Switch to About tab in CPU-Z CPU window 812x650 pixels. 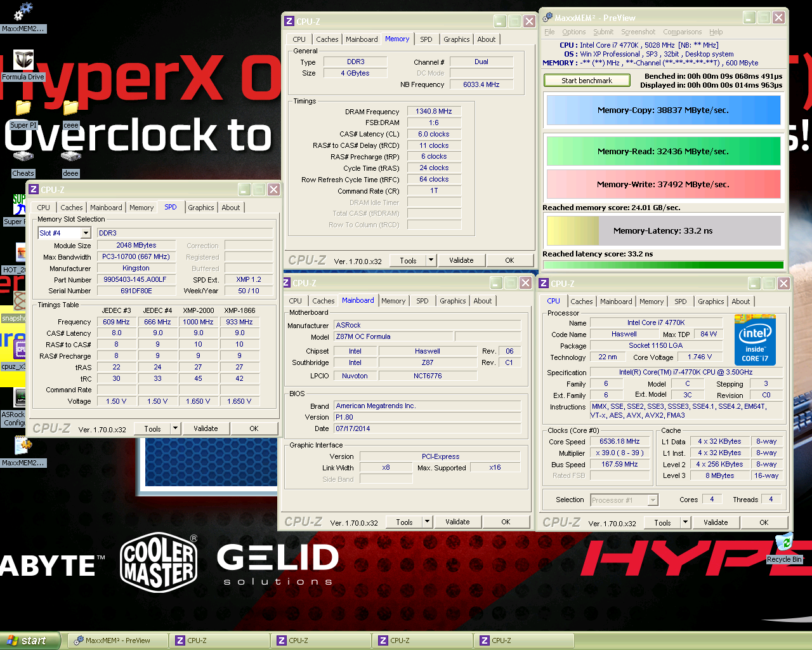[x=741, y=302]
